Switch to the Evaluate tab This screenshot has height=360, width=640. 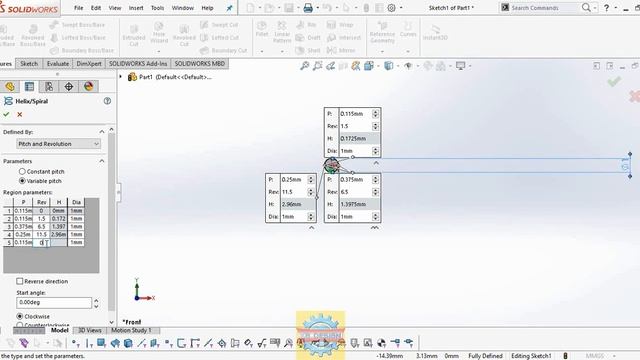58,64
